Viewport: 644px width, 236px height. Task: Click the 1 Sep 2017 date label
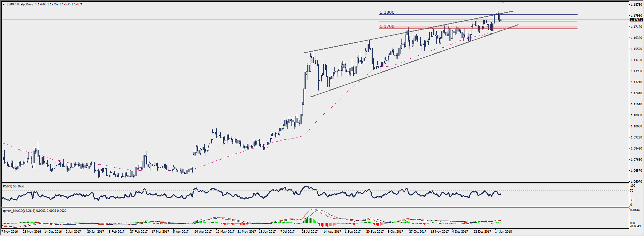(353, 232)
